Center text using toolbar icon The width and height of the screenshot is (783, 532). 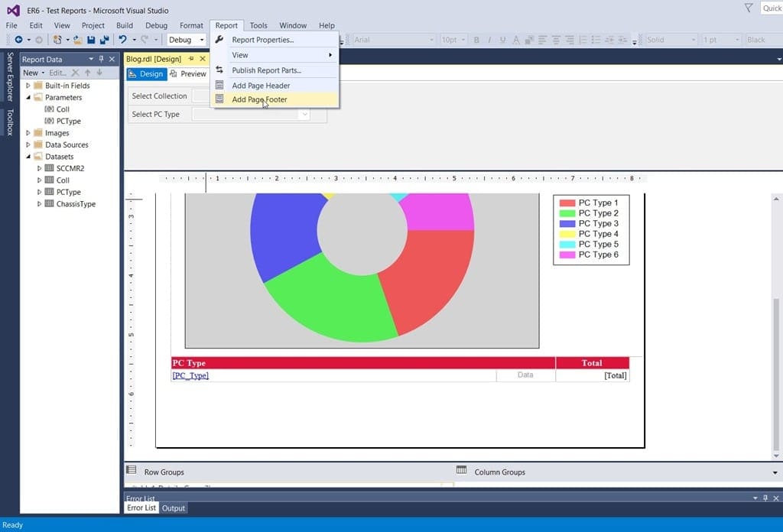[x=556, y=40]
